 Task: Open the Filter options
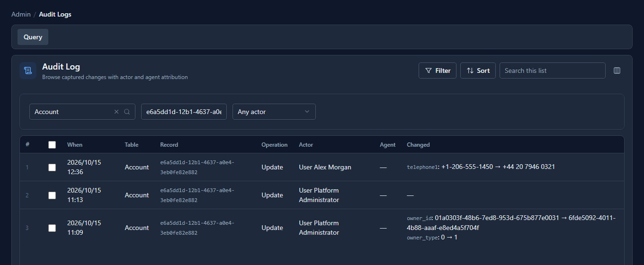pyautogui.click(x=438, y=71)
